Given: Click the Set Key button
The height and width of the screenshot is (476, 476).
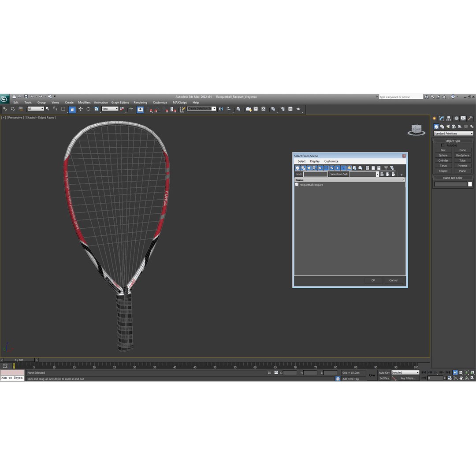Looking at the screenshot, I should [384, 378].
